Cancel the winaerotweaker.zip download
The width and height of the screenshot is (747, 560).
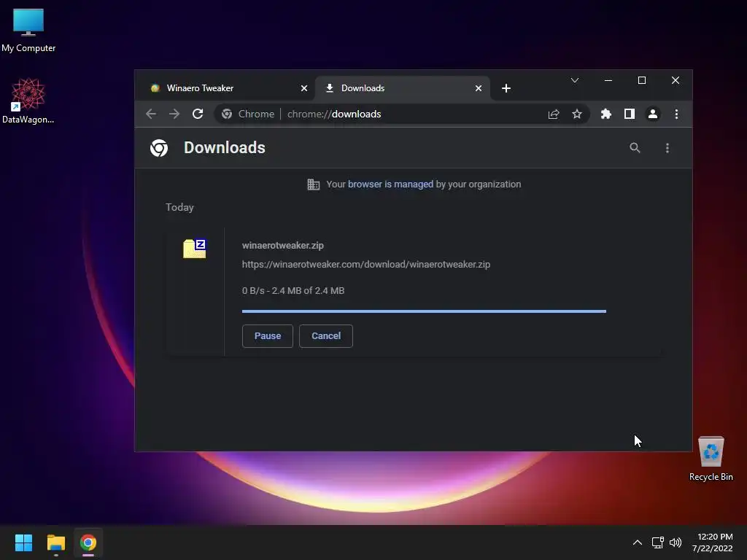326,335
